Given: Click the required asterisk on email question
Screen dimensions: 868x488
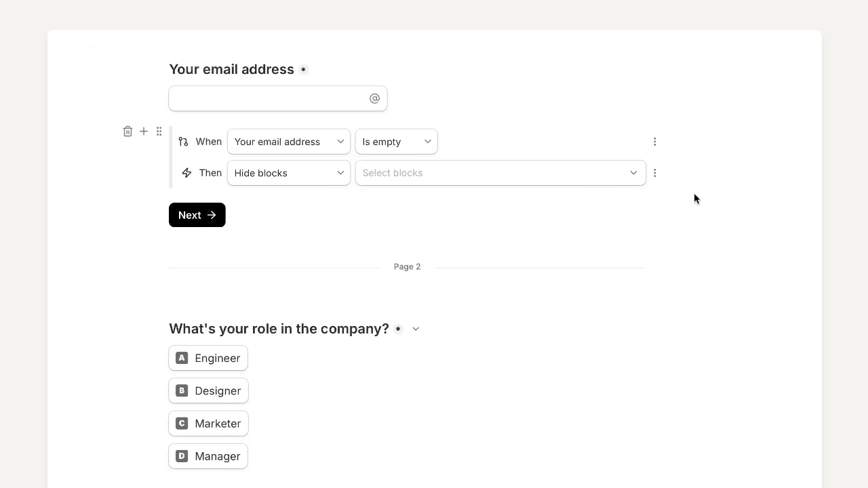Looking at the screenshot, I should tap(303, 70).
